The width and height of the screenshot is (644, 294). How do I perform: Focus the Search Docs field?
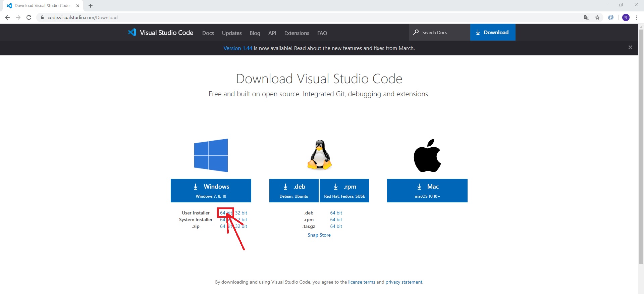pos(439,32)
